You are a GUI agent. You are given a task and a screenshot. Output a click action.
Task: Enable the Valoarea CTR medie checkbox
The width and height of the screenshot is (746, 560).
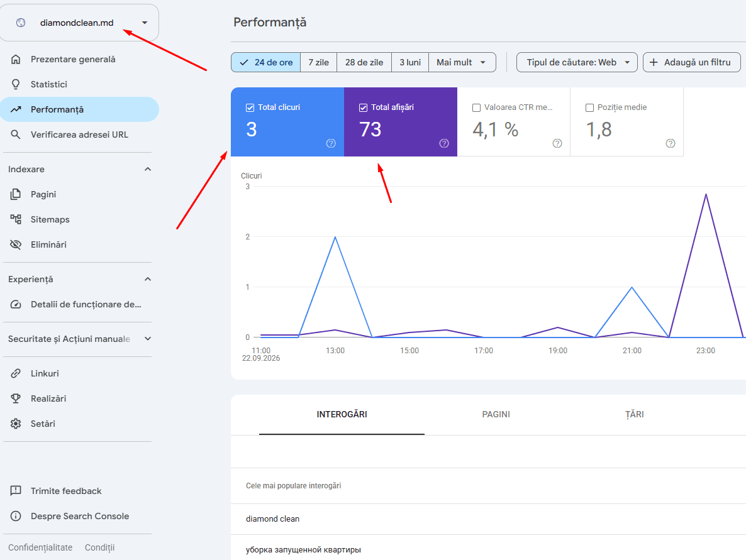coord(476,108)
